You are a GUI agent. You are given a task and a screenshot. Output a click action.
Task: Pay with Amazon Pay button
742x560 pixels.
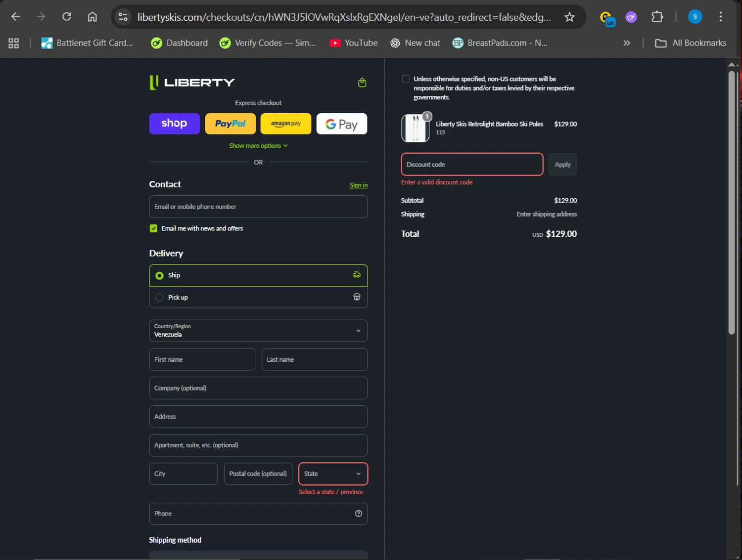[286, 124]
